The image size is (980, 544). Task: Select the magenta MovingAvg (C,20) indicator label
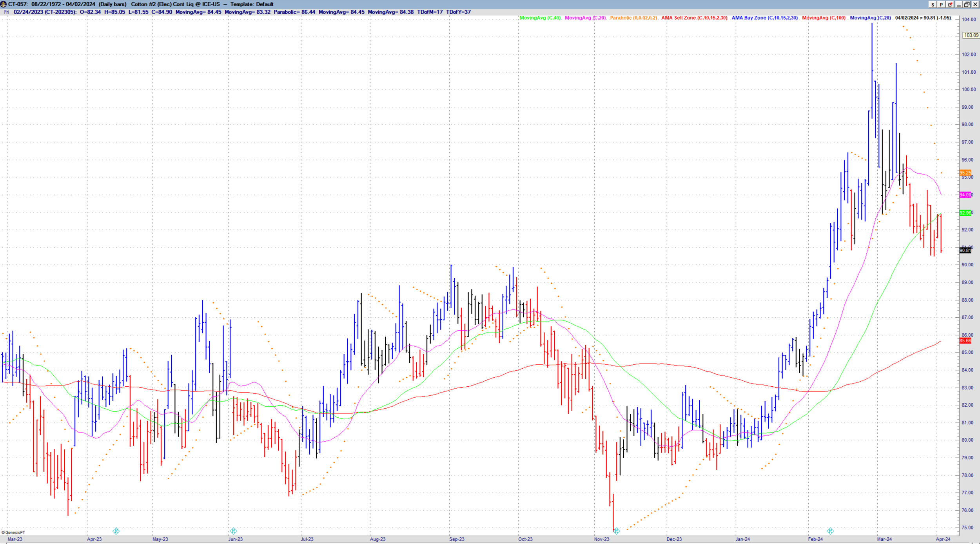[x=585, y=18]
